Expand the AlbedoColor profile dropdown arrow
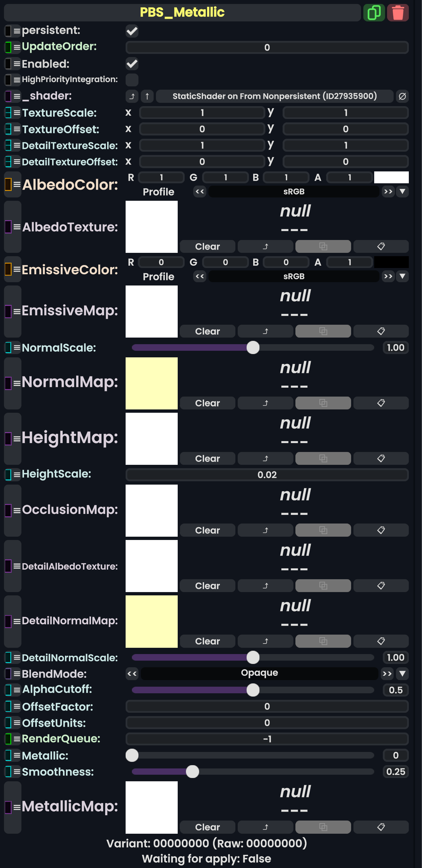This screenshot has width=422, height=868. pyautogui.click(x=402, y=192)
